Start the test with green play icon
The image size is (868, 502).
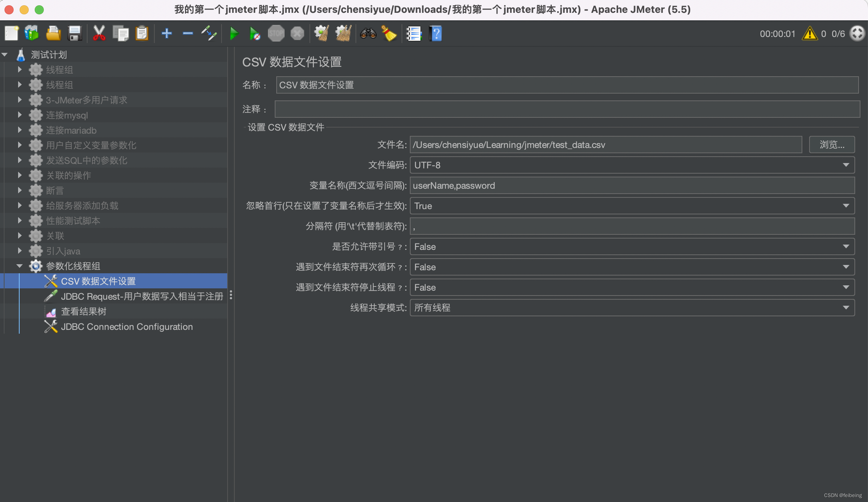(234, 33)
